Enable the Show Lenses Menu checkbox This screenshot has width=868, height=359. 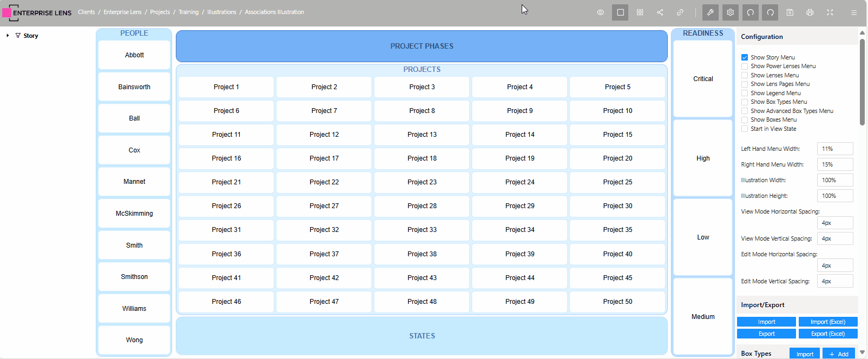click(745, 75)
